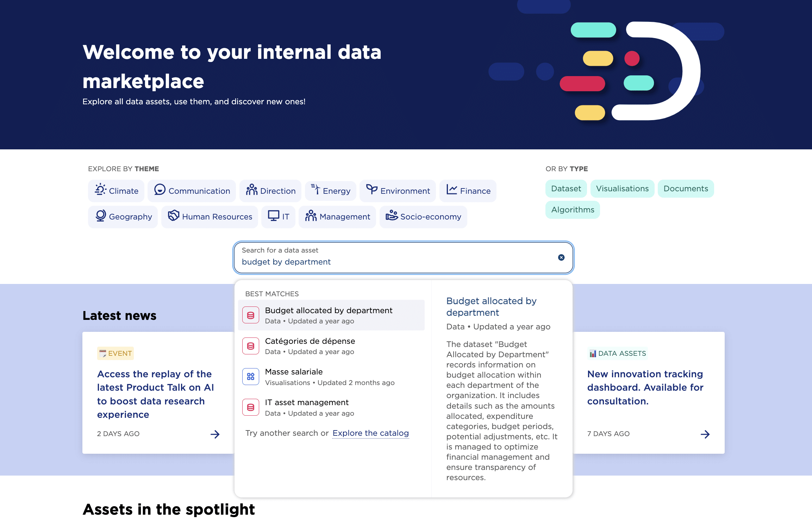
Task: Clear the search field text
Action: tap(561, 258)
